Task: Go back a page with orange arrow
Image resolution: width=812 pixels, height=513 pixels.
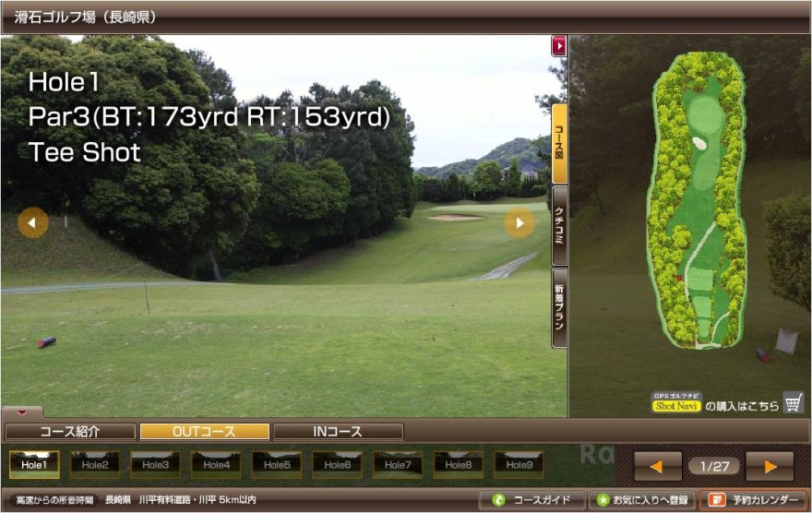Action: [658, 466]
